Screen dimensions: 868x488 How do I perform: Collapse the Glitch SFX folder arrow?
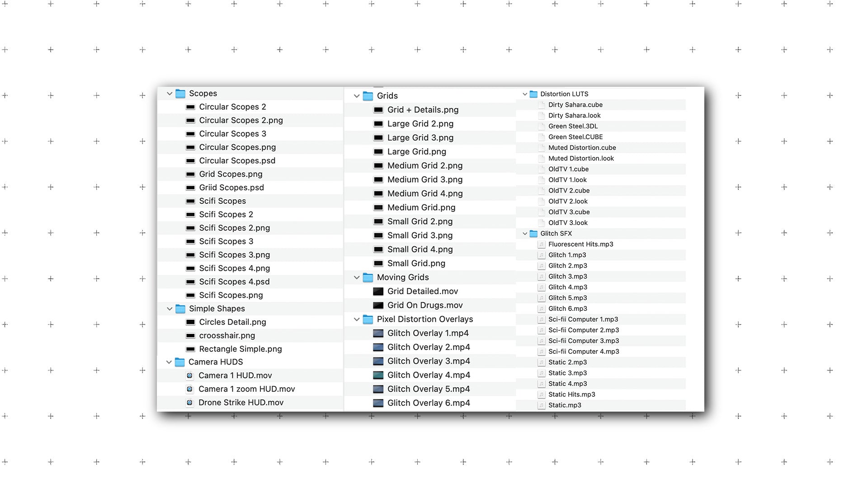click(525, 234)
